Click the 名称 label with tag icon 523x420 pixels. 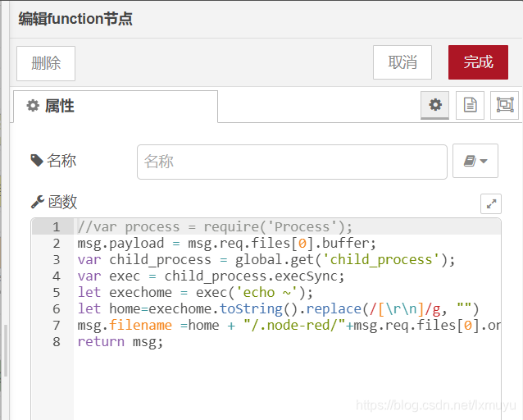point(53,161)
